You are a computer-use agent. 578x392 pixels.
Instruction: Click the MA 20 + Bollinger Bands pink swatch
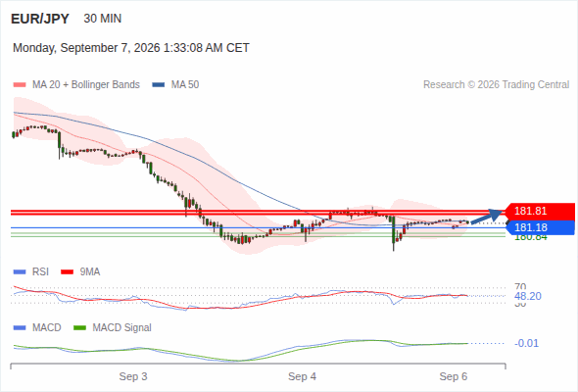(x=20, y=85)
